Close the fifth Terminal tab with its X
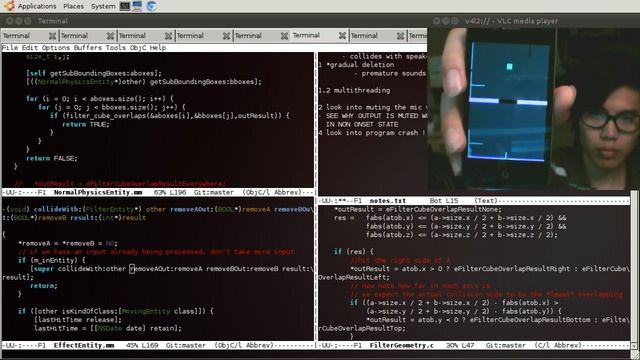Image resolution: width=640 pixels, height=360 pixels. coord(284,36)
